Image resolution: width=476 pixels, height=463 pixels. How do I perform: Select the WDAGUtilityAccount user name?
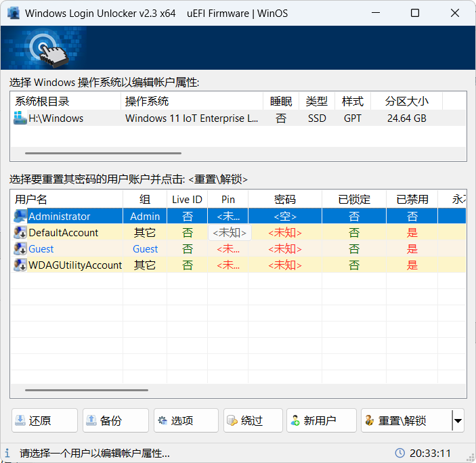point(75,265)
